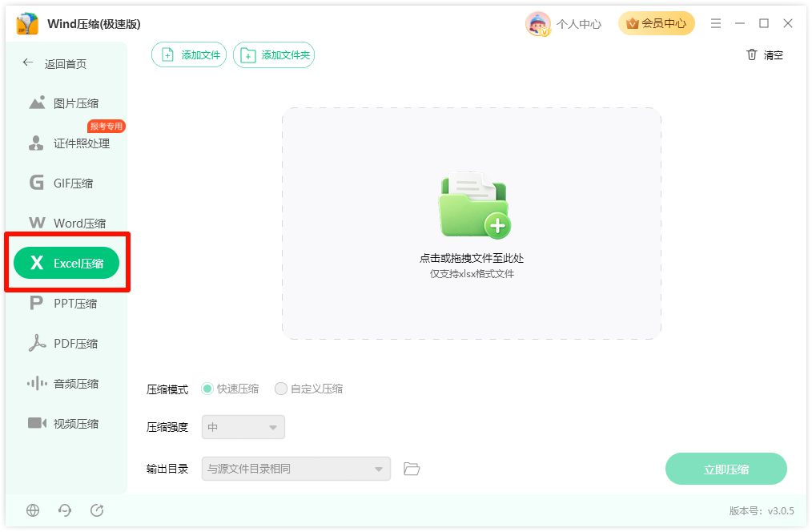Screen dimensions: 812x532
Task: Click the 报考专用 red badge
Action: 107,126
